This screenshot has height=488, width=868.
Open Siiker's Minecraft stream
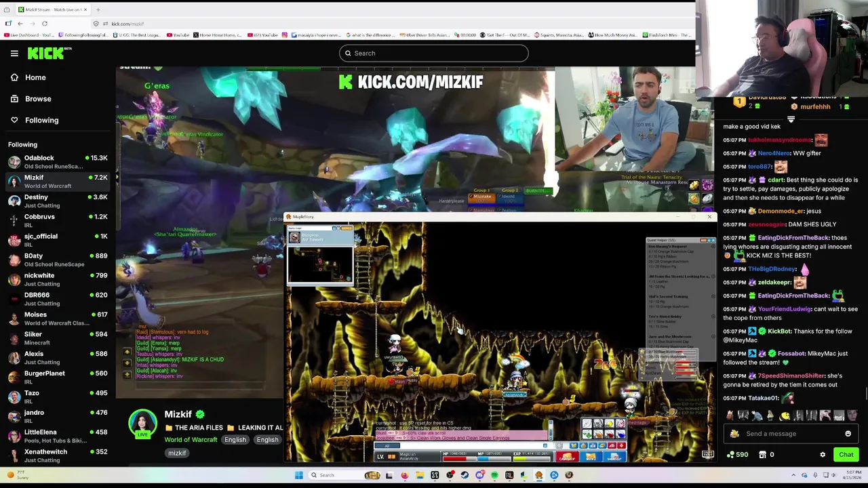coord(58,338)
